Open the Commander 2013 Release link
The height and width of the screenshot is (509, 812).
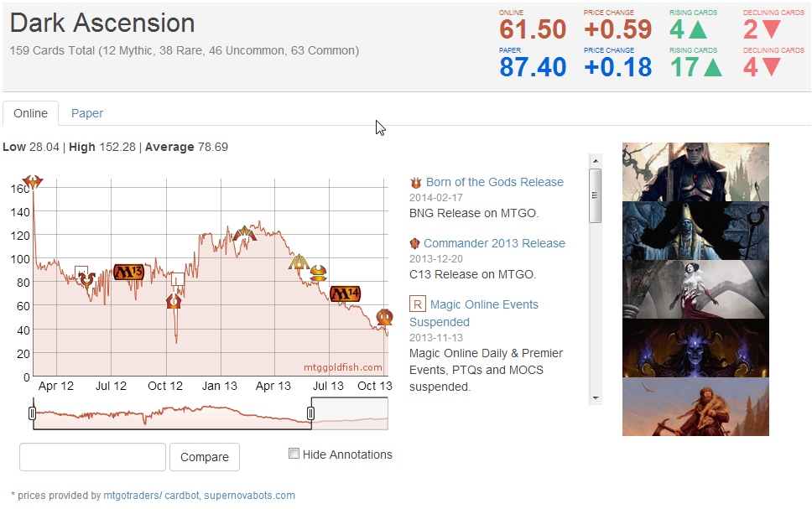[494, 243]
